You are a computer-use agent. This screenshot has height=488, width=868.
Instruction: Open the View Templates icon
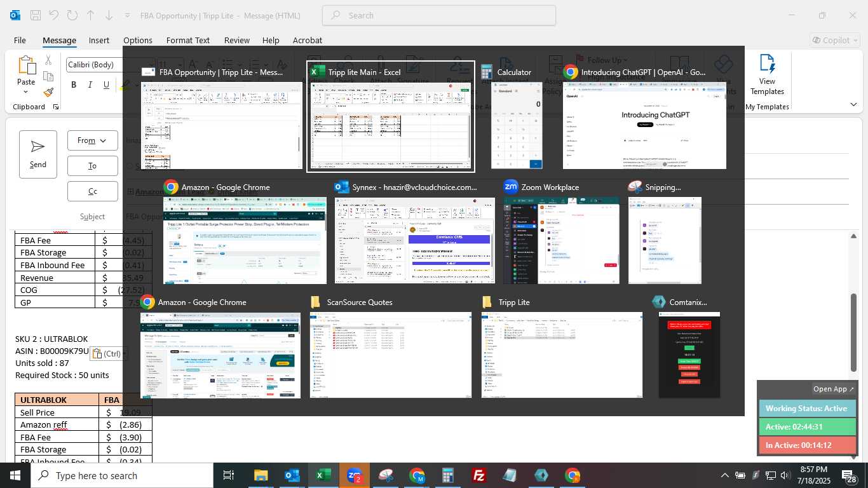point(767,76)
